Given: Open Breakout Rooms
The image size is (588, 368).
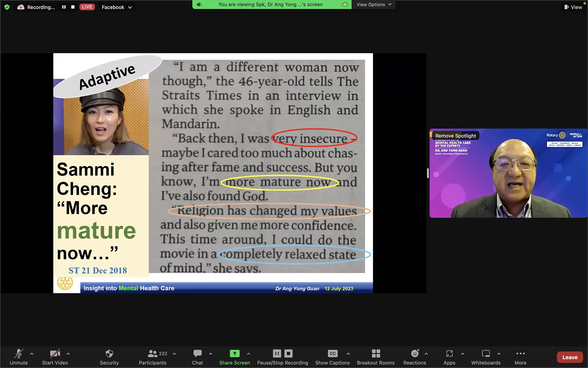Looking at the screenshot, I should [376, 357].
